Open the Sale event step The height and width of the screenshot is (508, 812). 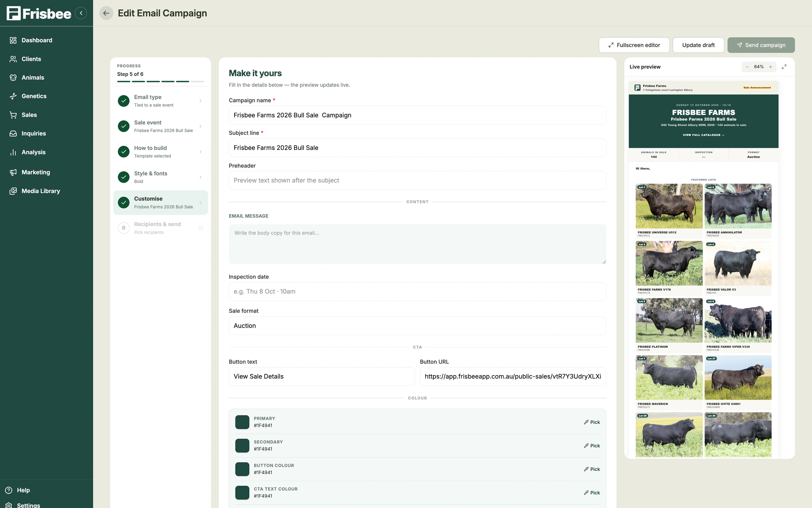160,126
